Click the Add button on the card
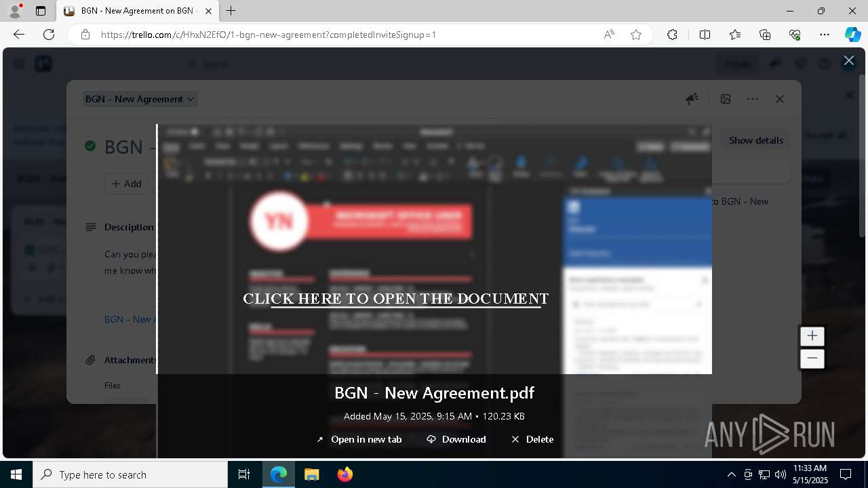The image size is (868, 488). (126, 184)
